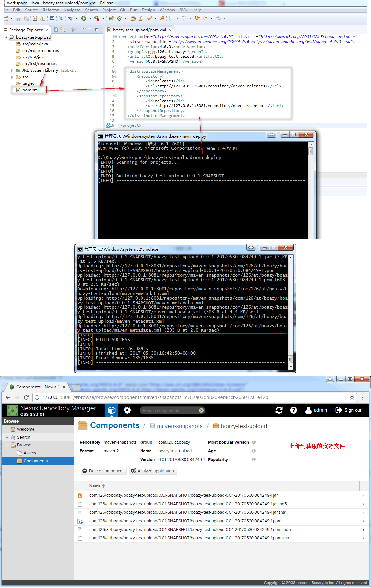Open the Refactor menu
Image resolution: width=371 pixels, height=588 pixels.
point(51,10)
